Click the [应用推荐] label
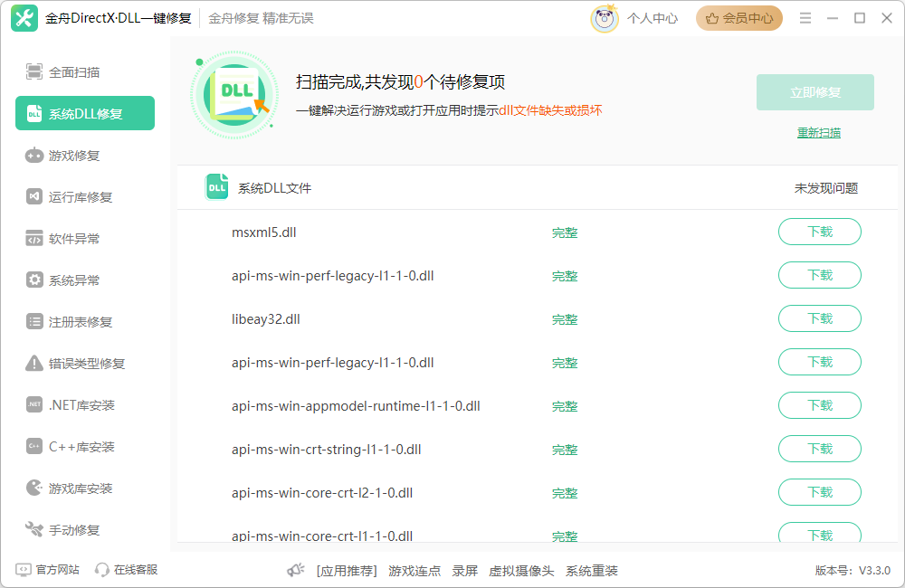The image size is (905, 588). (x=347, y=571)
